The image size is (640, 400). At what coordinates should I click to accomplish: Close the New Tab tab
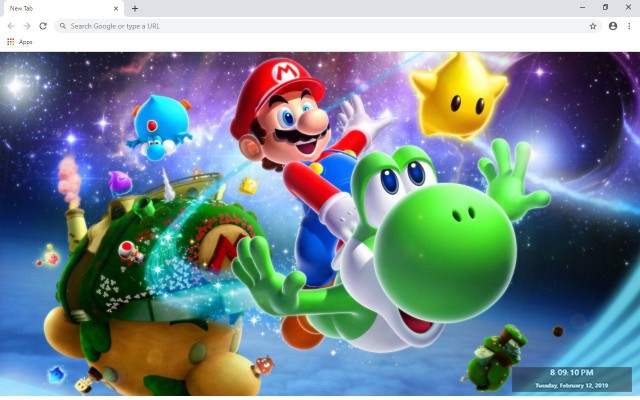pos(116,9)
